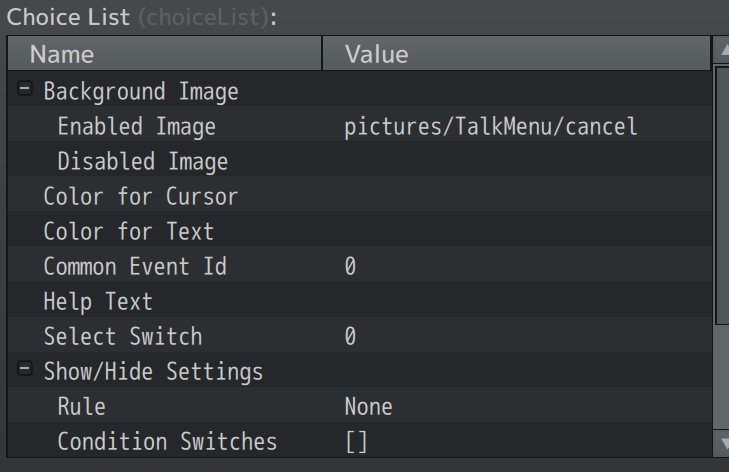Click the Name column header

(165, 54)
